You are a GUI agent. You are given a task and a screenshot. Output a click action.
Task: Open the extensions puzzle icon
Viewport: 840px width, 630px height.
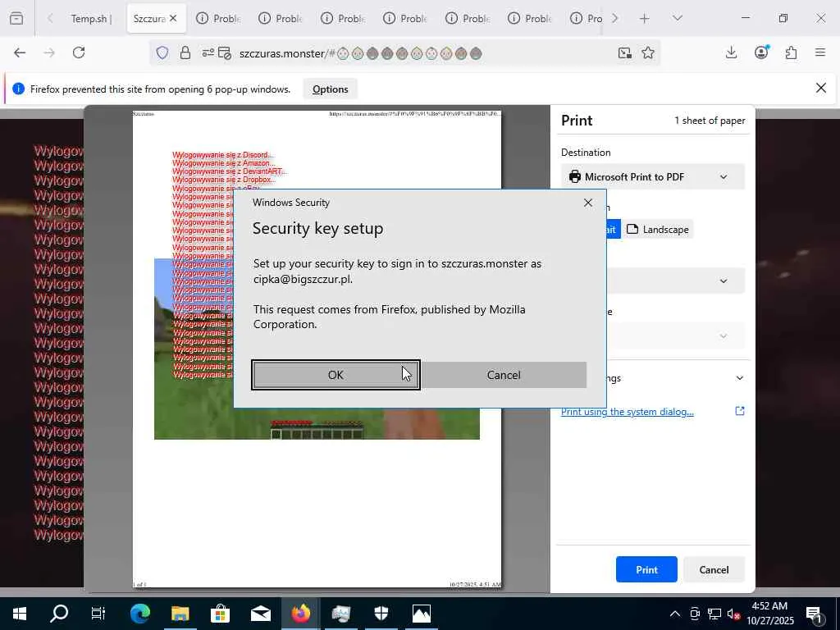(791, 52)
